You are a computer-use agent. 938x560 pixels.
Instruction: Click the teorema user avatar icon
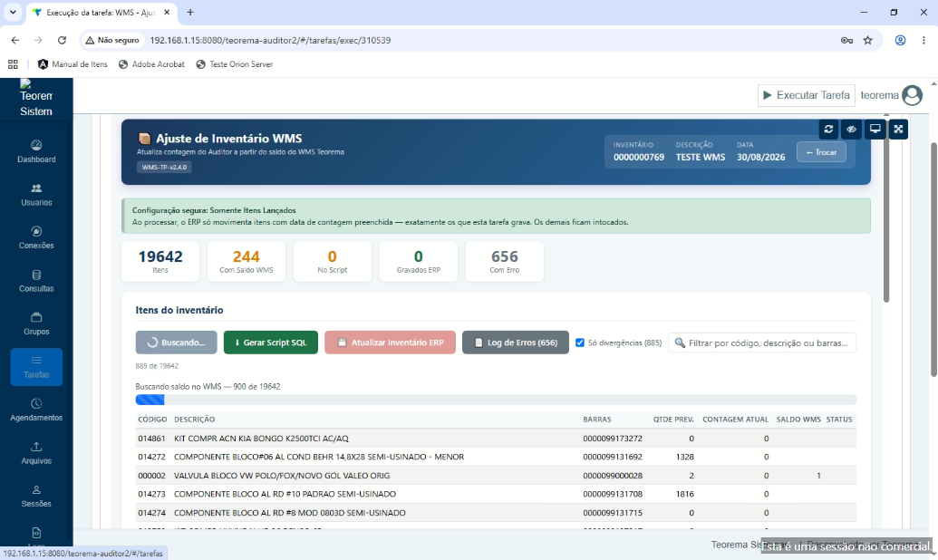coord(913,95)
